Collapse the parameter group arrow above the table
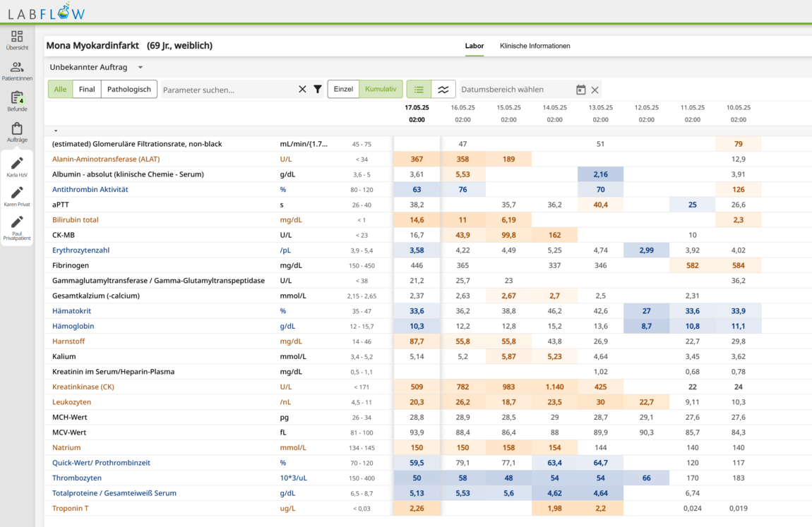 [x=56, y=131]
